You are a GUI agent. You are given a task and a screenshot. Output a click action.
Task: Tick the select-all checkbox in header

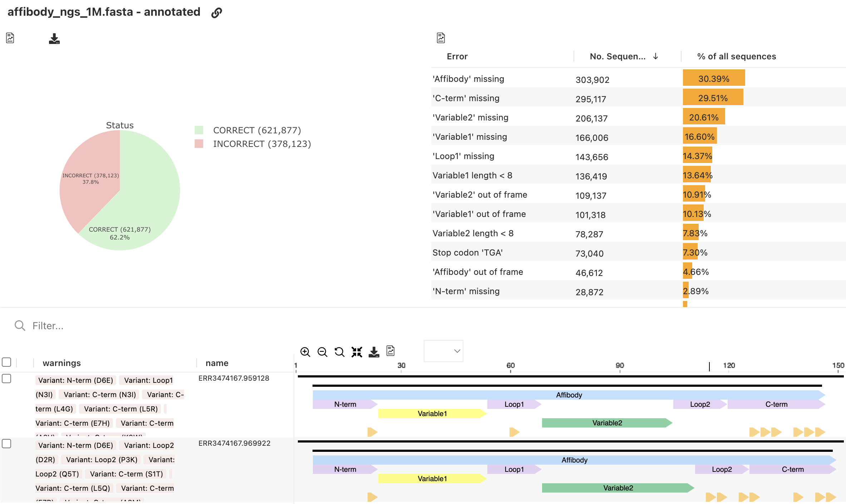pyautogui.click(x=6, y=362)
